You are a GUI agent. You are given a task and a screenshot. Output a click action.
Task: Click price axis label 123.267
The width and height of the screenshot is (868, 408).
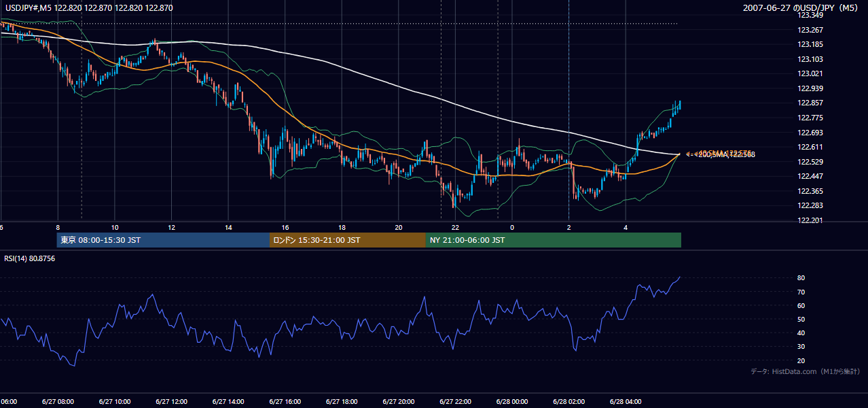click(x=810, y=30)
